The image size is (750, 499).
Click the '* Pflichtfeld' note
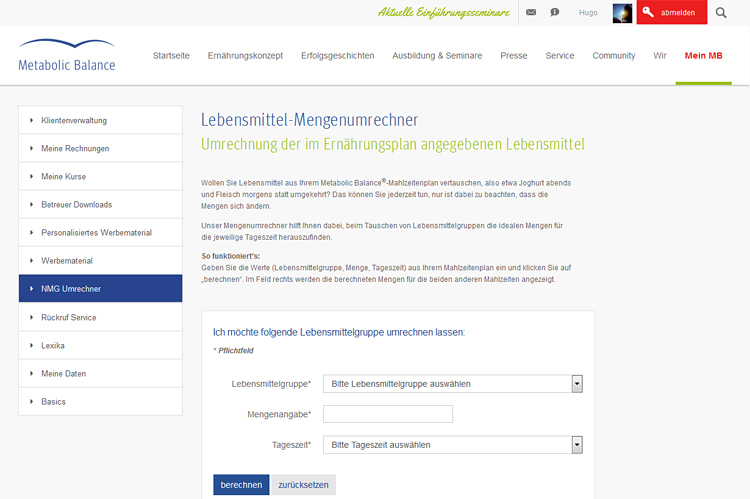tap(233, 351)
